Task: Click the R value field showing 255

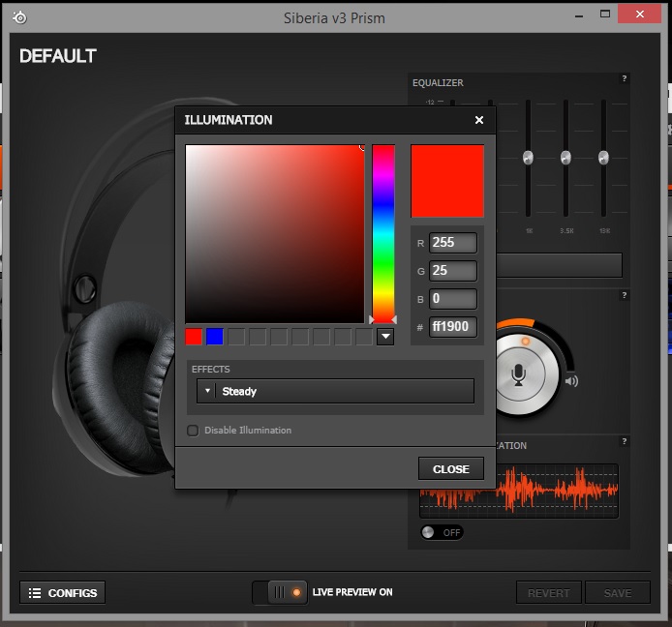Action: (x=452, y=243)
